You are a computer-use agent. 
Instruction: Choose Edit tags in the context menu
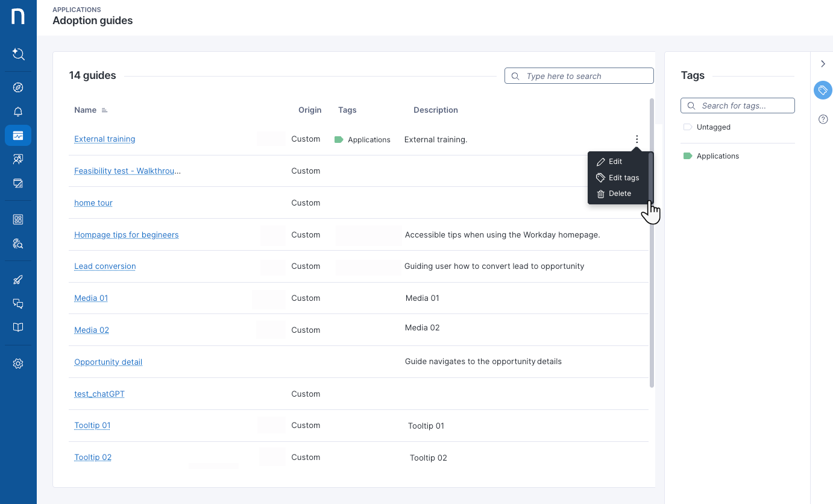[623, 178]
